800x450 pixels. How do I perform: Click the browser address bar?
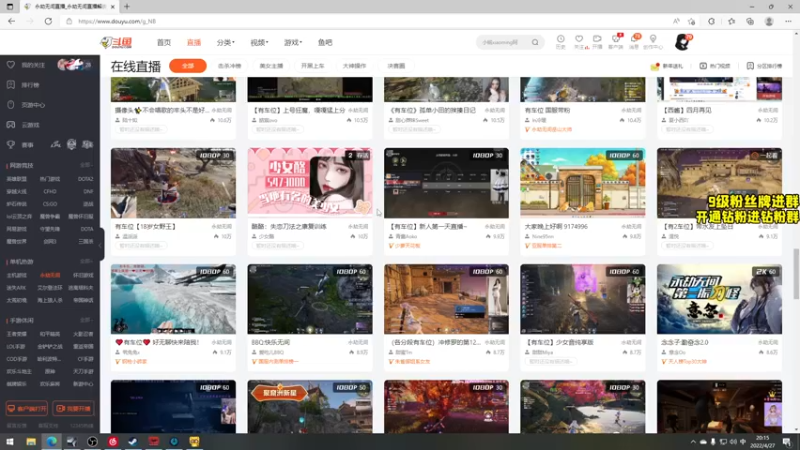[367, 21]
